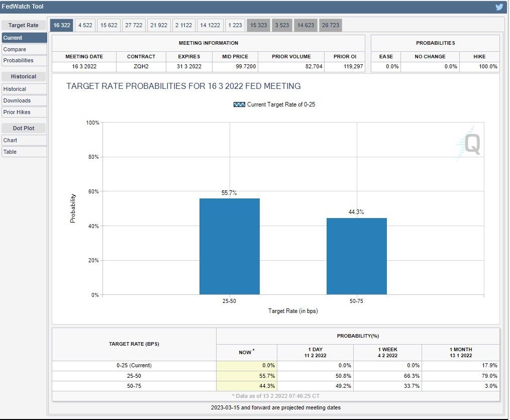Click the 50-75 probability bar

[356, 256]
